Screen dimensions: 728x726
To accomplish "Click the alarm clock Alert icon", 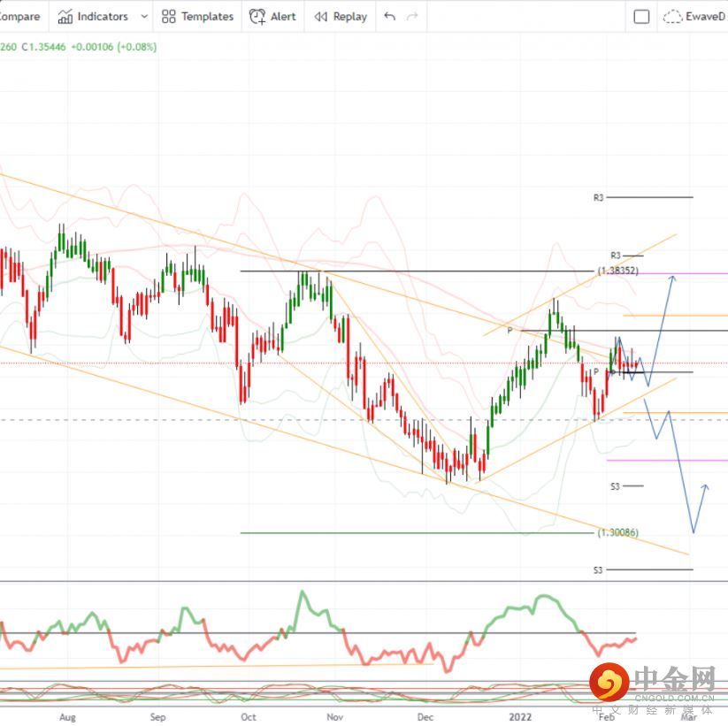I will coord(257,17).
